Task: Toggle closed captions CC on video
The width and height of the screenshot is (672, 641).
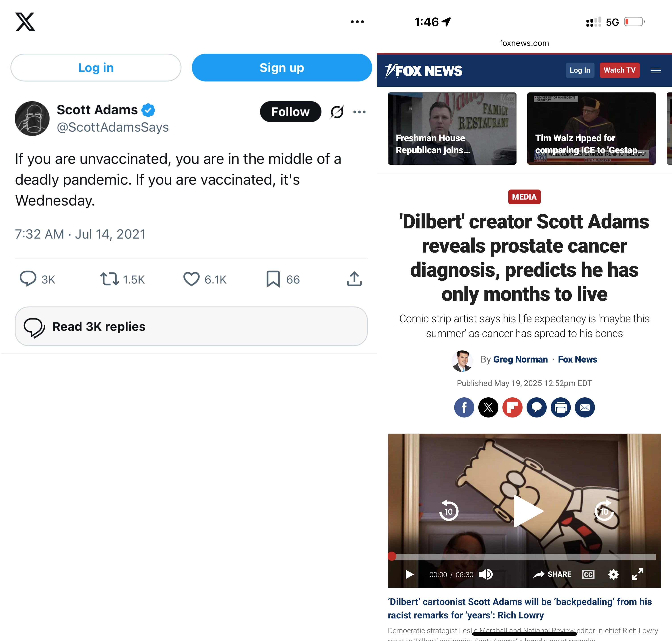Action: [x=588, y=574]
